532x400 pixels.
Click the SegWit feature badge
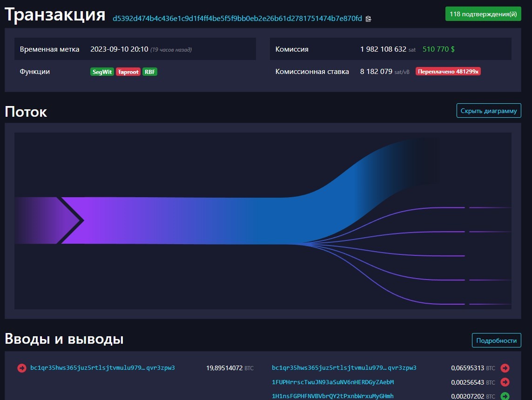[102, 72]
